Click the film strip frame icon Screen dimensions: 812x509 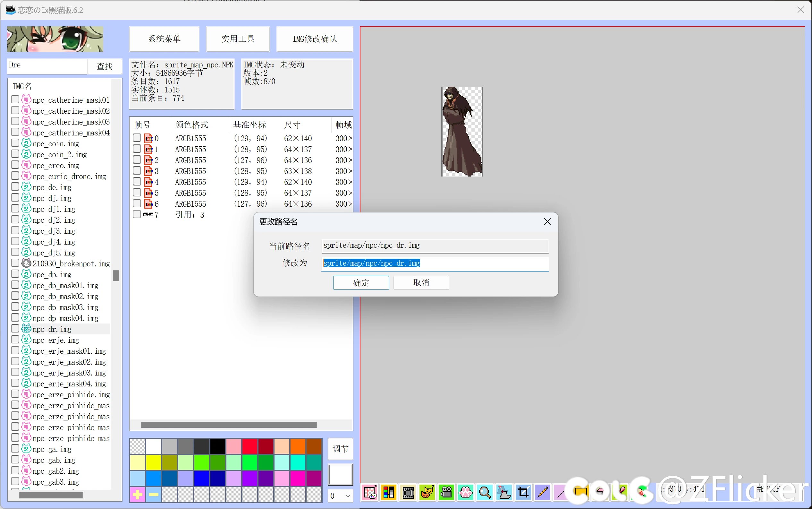[x=408, y=493]
